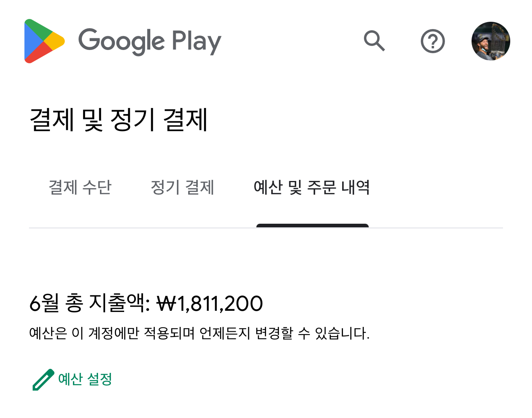Open search with the magnifier icon
This screenshot has width=532, height=418.
coord(374,41)
